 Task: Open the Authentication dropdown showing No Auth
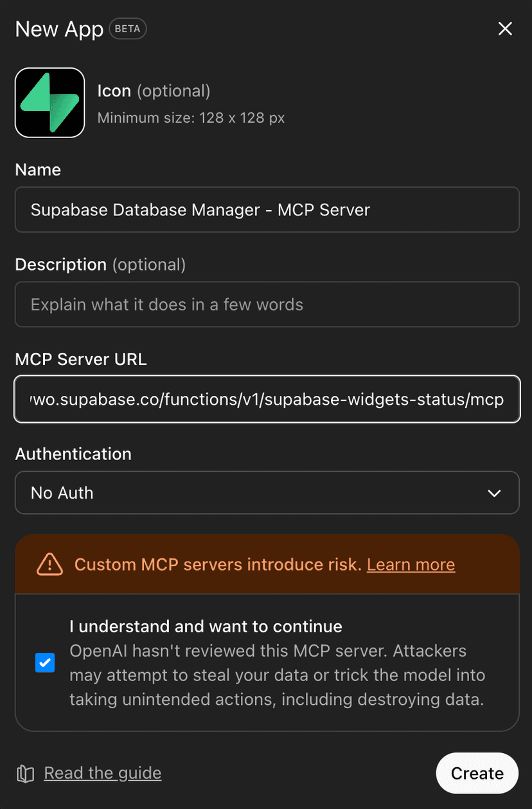(267, 493)
